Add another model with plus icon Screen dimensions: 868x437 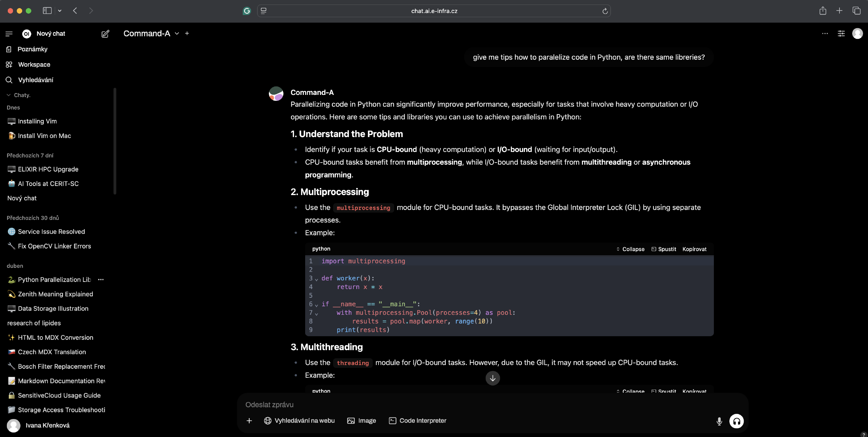click(187, 33)
